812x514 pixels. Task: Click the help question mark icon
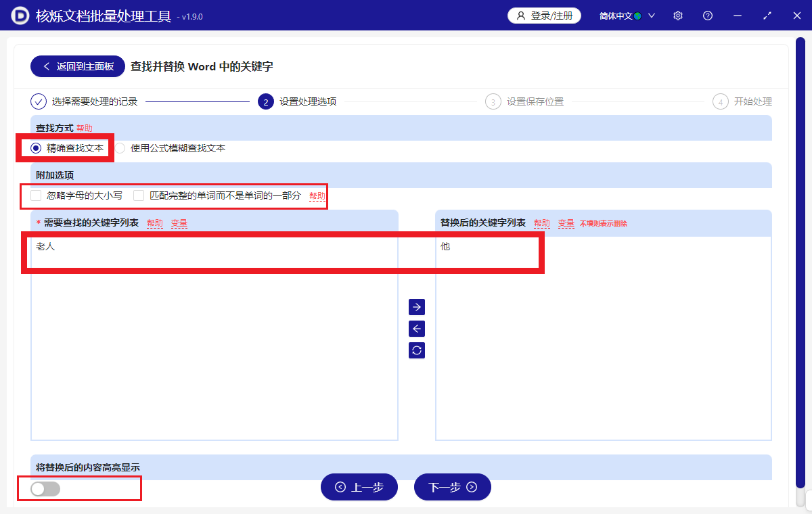tap(707, 15)
